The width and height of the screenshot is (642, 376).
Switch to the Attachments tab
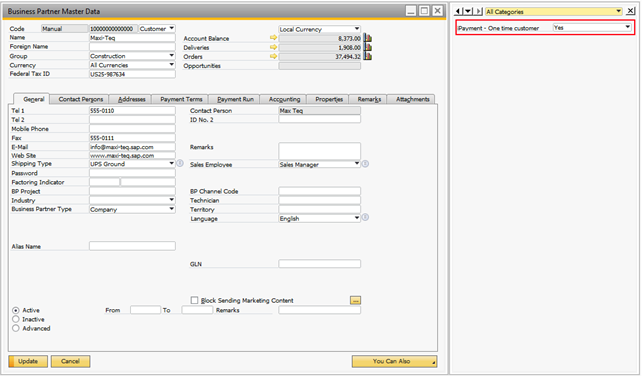(x=412, y=99)
